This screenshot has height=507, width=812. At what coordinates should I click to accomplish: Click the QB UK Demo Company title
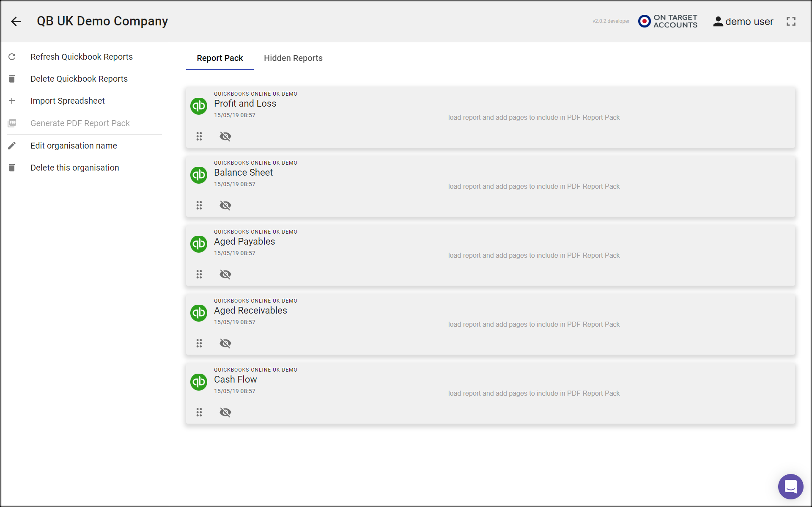[102, 21]
